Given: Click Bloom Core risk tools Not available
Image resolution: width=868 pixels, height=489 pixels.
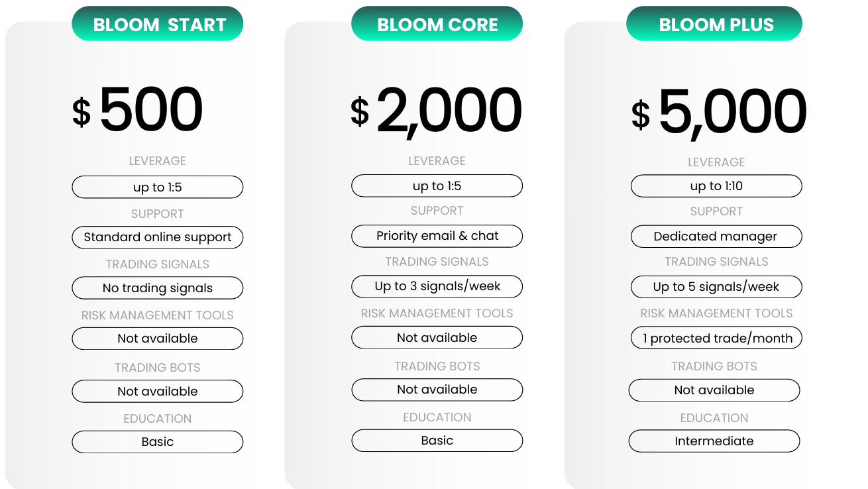Looking at the screenshot, I should [437, 337].
